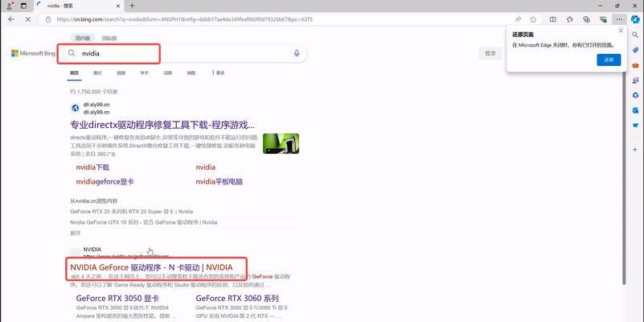644x322 pixels.
Task: Open the profile avatar icon in title bar
Action: (x=10, y=6)
